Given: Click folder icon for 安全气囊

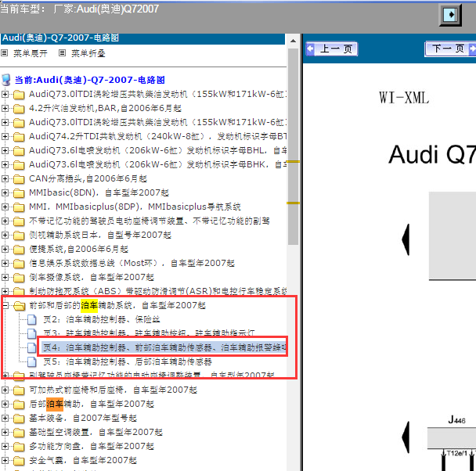Looking at the screenshot, I should click(x=19, y=461).
